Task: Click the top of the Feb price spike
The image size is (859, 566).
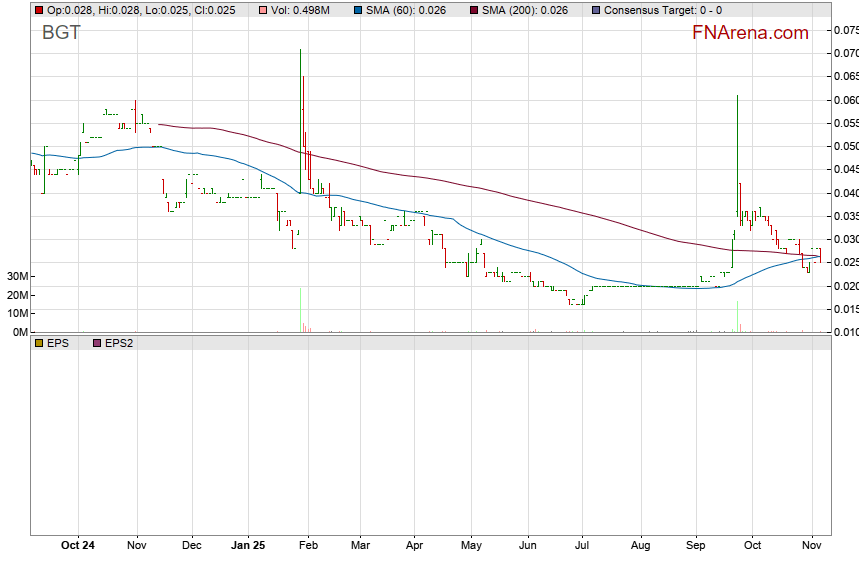Action: click(x=300, y=51)
